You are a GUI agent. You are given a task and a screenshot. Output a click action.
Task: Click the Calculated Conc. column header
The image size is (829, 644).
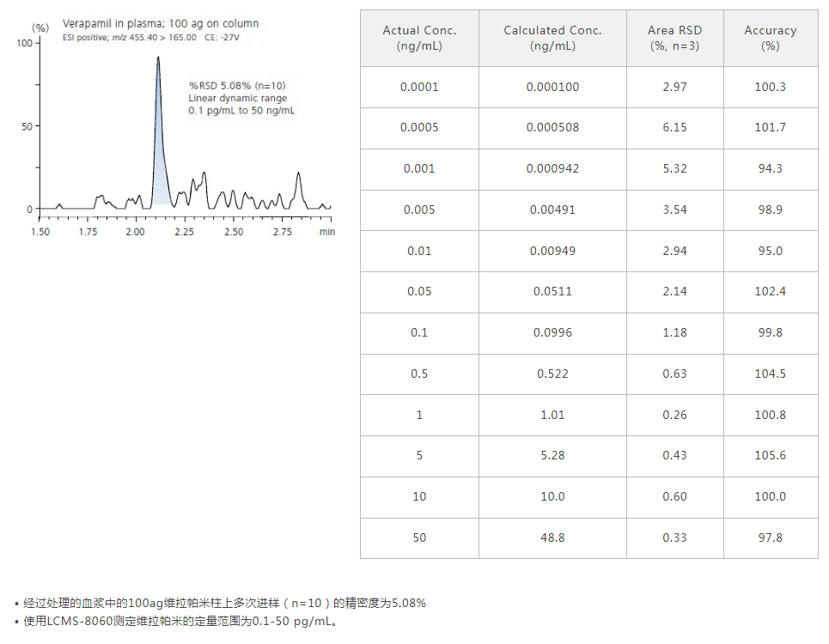click(x=552, y=38)
